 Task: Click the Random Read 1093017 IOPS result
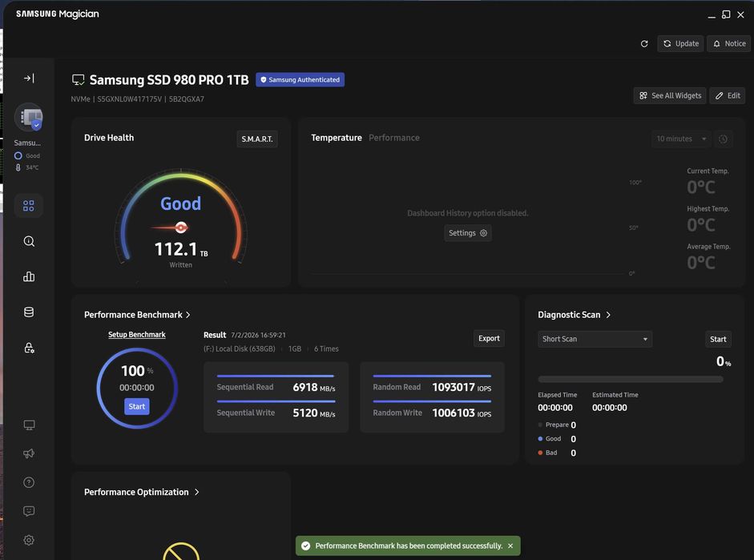point(432,388)
